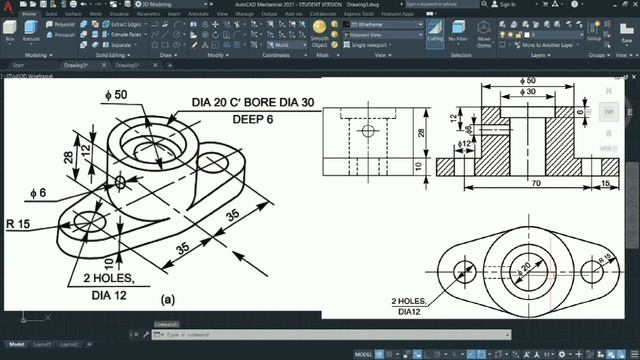
Task: Open the World coordinates dropdown
Action: (x=287, y=45)
